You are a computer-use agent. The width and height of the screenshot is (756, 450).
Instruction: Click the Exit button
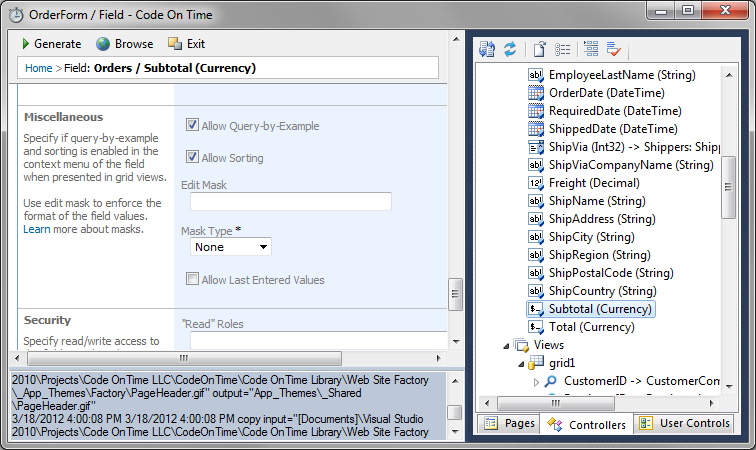(186, 44)
